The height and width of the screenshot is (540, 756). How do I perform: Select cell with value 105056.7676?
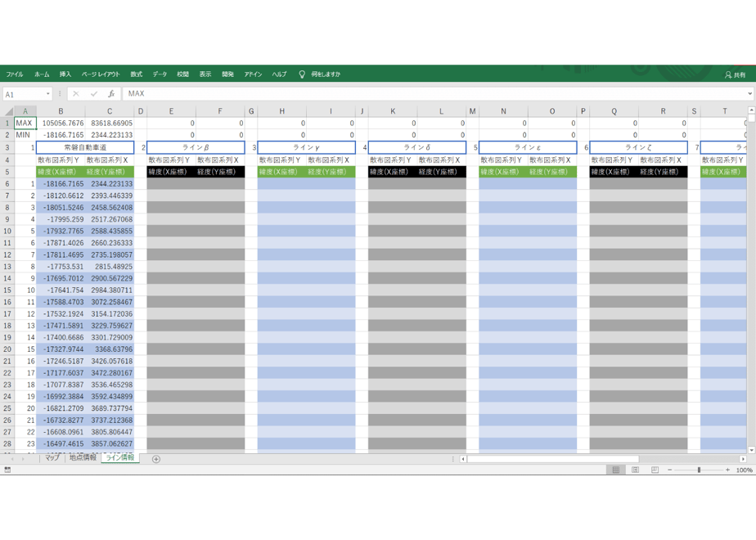61,123
